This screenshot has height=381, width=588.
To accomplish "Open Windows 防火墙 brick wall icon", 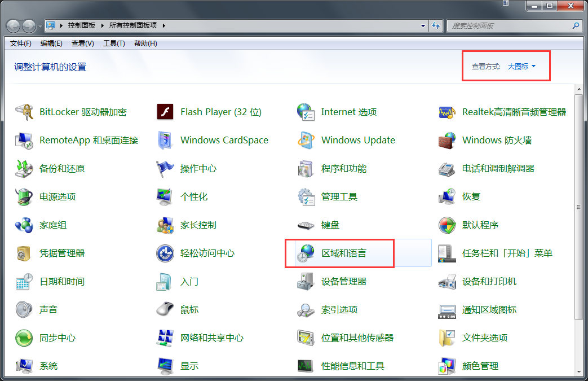I will (447, 140).
